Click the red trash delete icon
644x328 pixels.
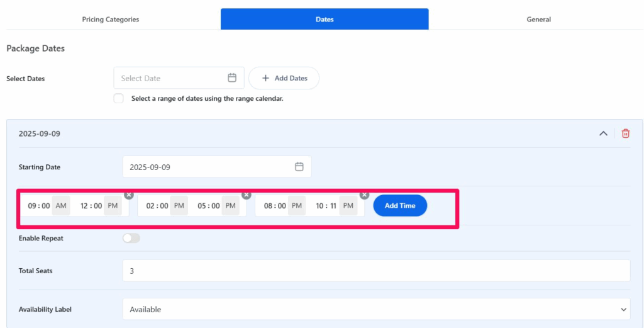pyautogui.click(x=625, y=133)
